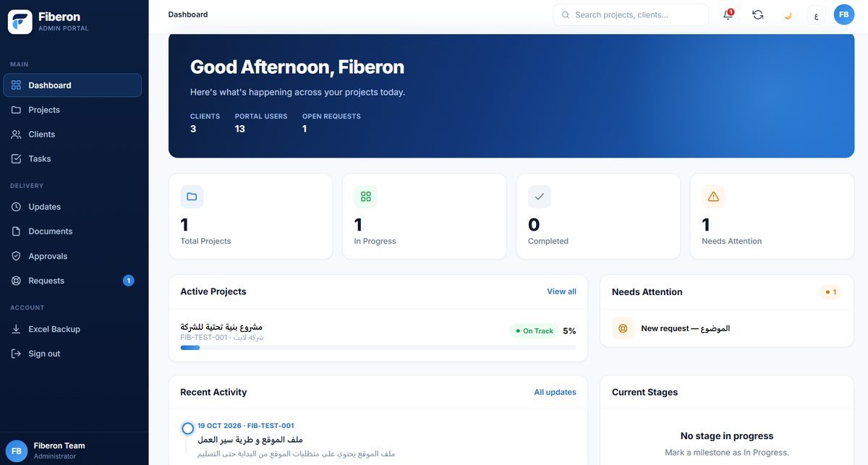
Task: Open project FIB-TEST-001 row
Action: tap(378, 336)
